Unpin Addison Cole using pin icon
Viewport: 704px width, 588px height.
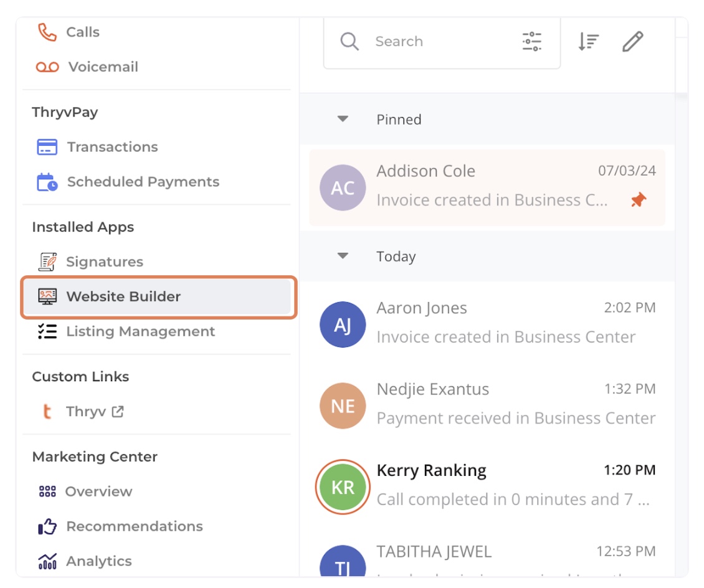[x=639, y=200]
